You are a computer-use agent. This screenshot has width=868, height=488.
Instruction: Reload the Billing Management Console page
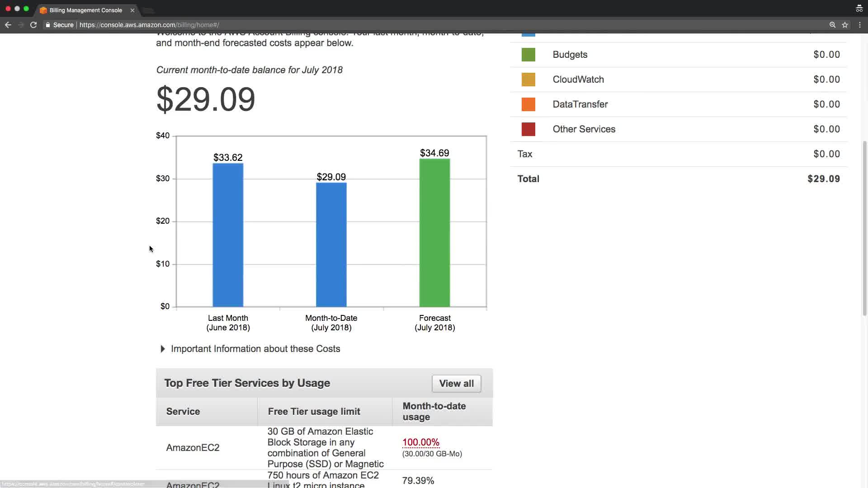coord(33,25)
